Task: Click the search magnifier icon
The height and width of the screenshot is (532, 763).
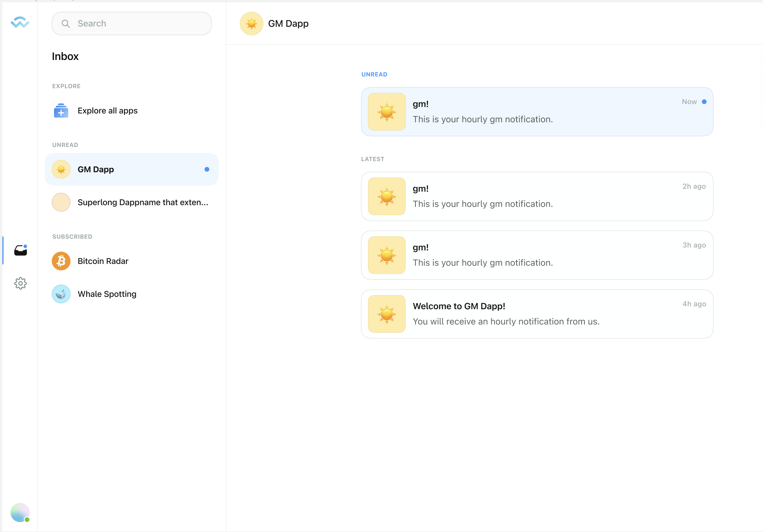Action: pos(66,24)
